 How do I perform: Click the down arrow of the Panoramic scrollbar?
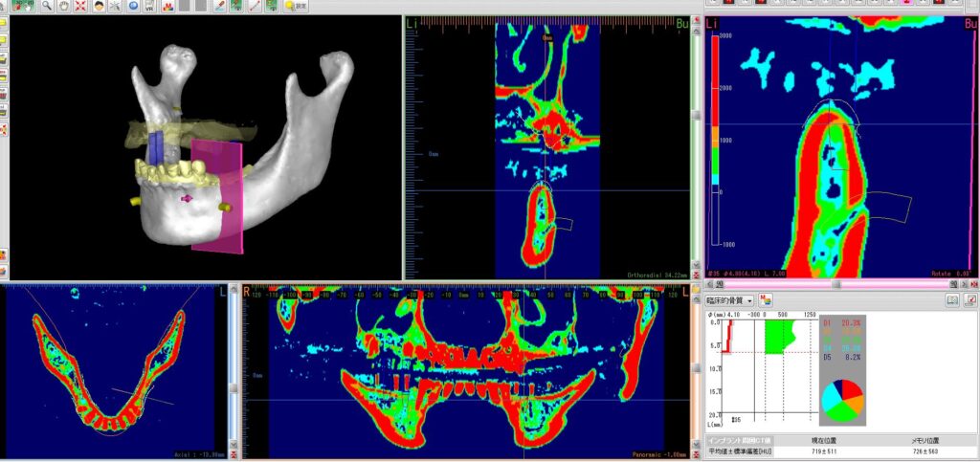[696, 445]
